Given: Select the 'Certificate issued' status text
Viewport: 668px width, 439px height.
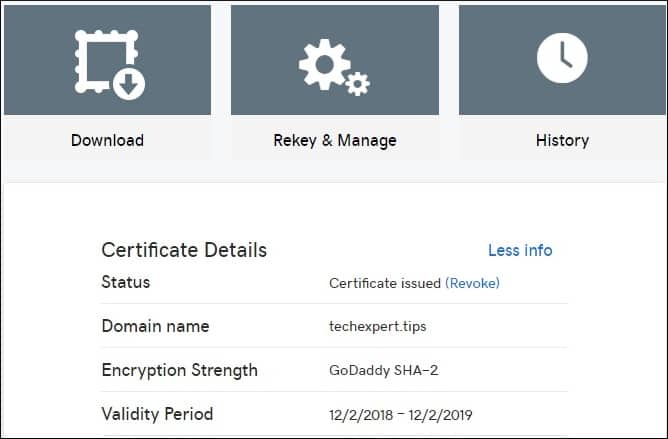Looking at the screenshot, I should click(385, 283).
